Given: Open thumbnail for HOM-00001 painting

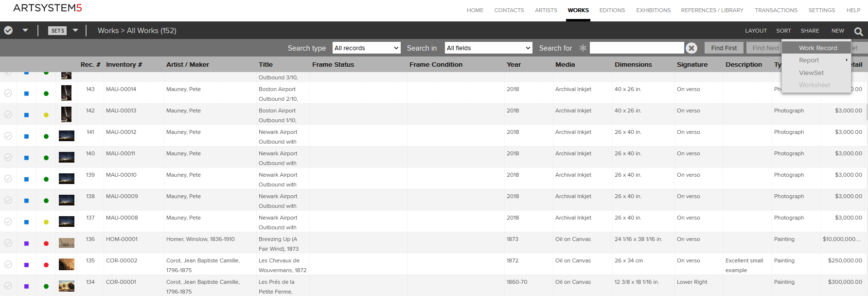Looking at the screenshot, I should click(67, 243).
